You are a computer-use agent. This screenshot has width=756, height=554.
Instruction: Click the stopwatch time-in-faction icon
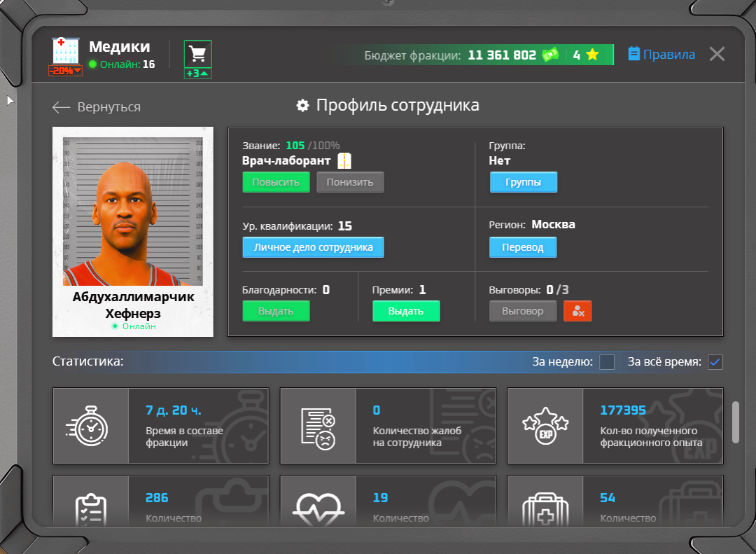coord(90,426)
